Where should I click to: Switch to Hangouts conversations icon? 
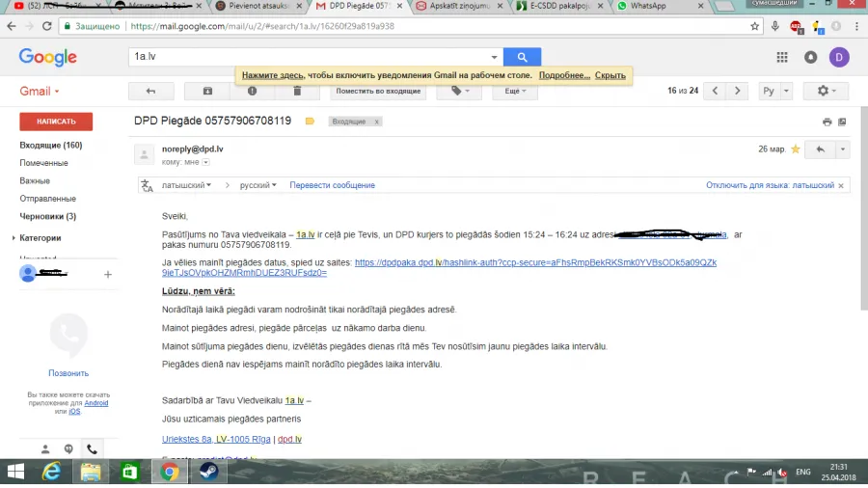pos(68,449)
